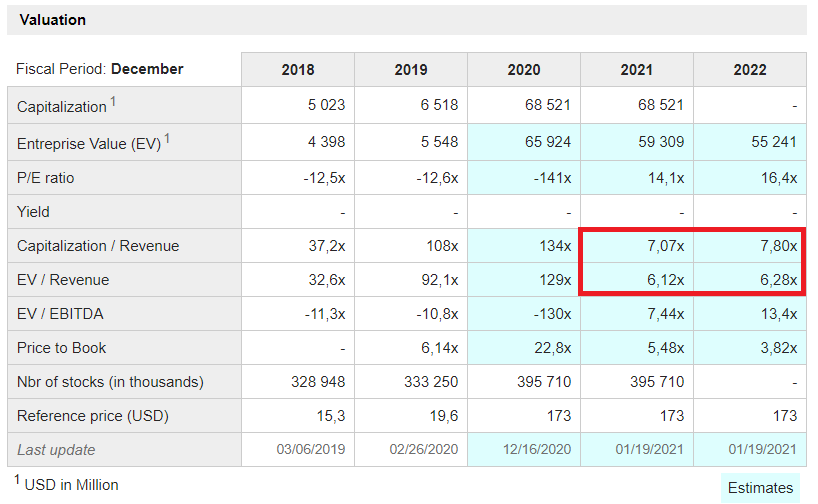Click the Yield row label

(x=33, y=212)
